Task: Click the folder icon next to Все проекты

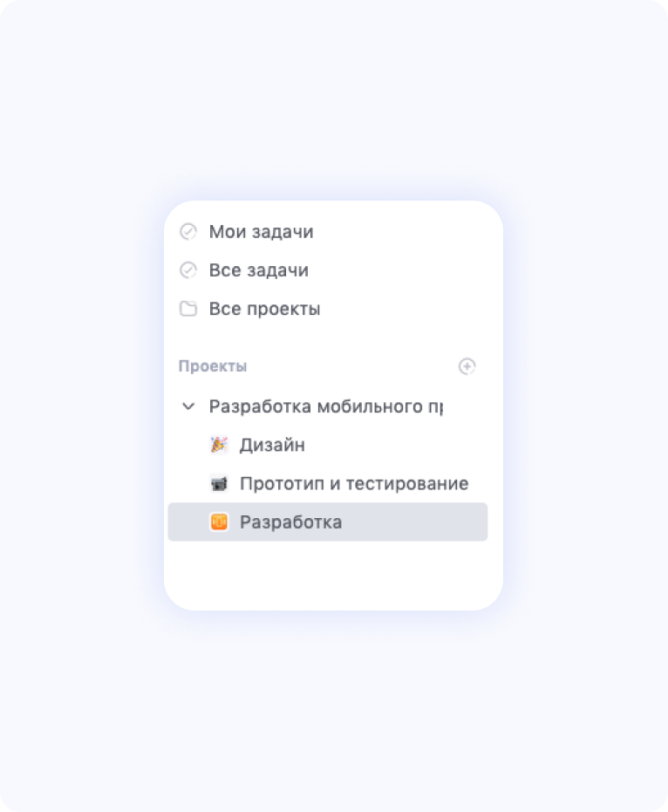Action: 188,308
